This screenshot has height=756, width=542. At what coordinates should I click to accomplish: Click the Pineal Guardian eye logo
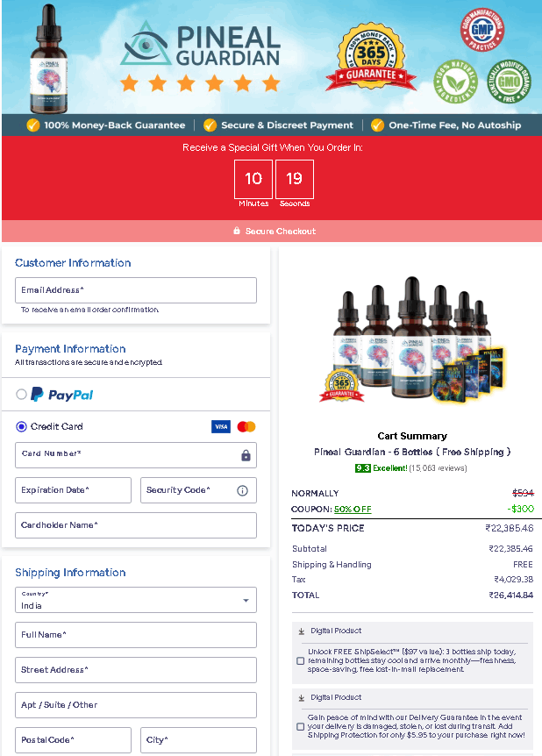click(146, 43)
